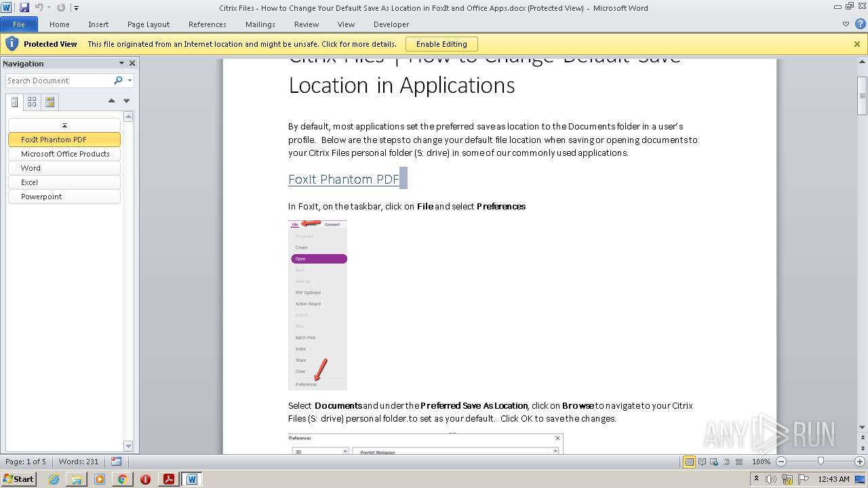Screen dimensions: 868x488
Task: Switch to Full Screen Reading view
Action: (x=702, y=462)
